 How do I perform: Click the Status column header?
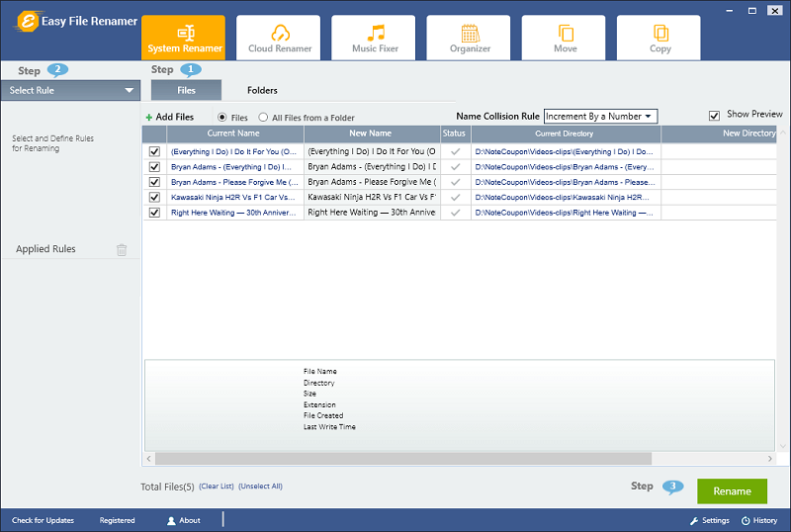click(455, 133)
